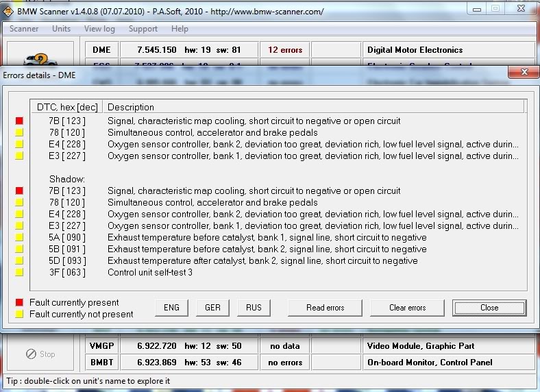The height and width of the screenshot is (392, 540).
Task: Select first 'Simultaneous control, accelerator and brake pedals'
Action: [212, 133]
